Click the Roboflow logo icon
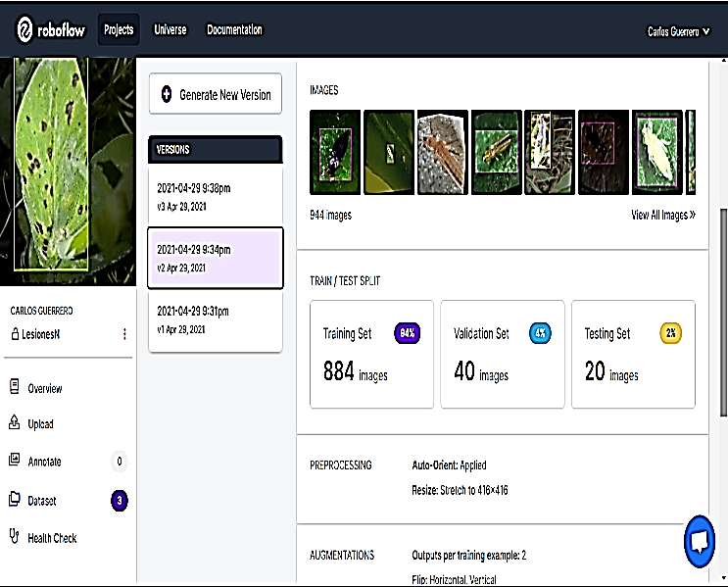The width and height of the screenshot is (728, 587). (26, 30)
